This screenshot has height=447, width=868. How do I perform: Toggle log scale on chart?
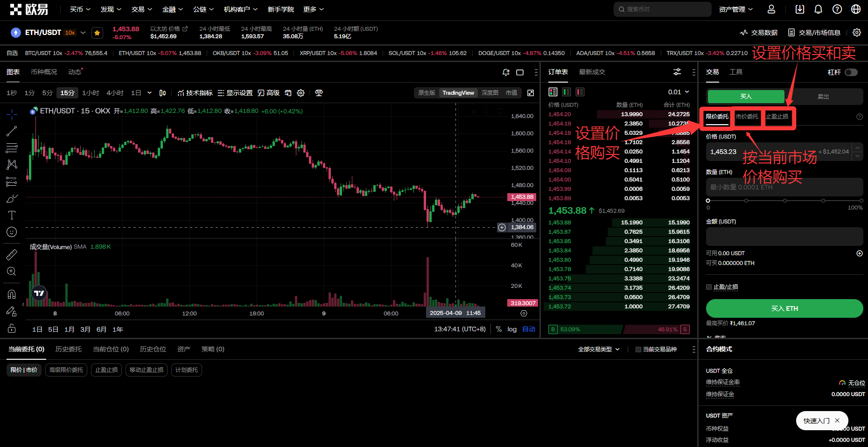point(512,329)
